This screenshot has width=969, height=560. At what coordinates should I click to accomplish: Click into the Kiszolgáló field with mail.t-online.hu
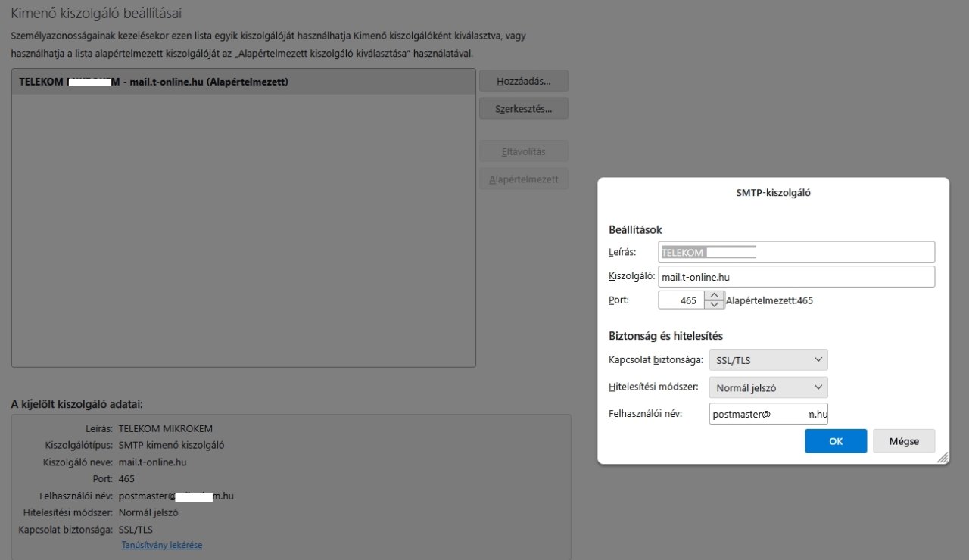[796, 277]
